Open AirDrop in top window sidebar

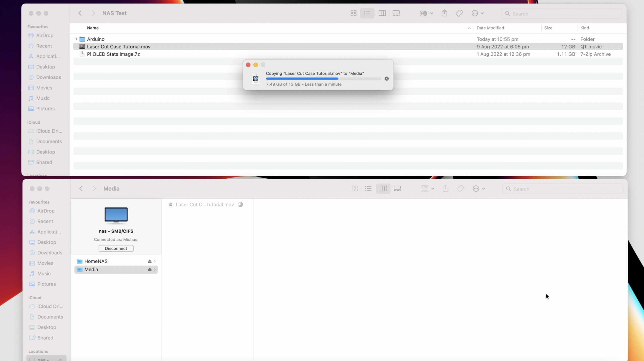(45, 35)
